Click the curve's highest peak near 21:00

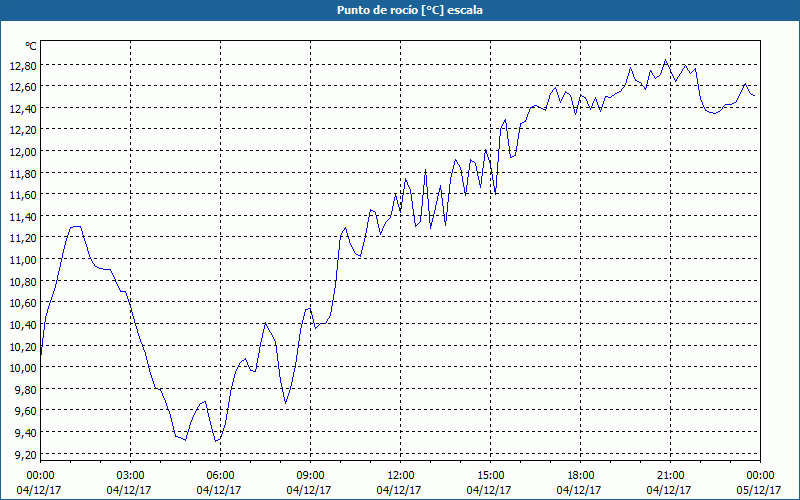click(665, 60)
